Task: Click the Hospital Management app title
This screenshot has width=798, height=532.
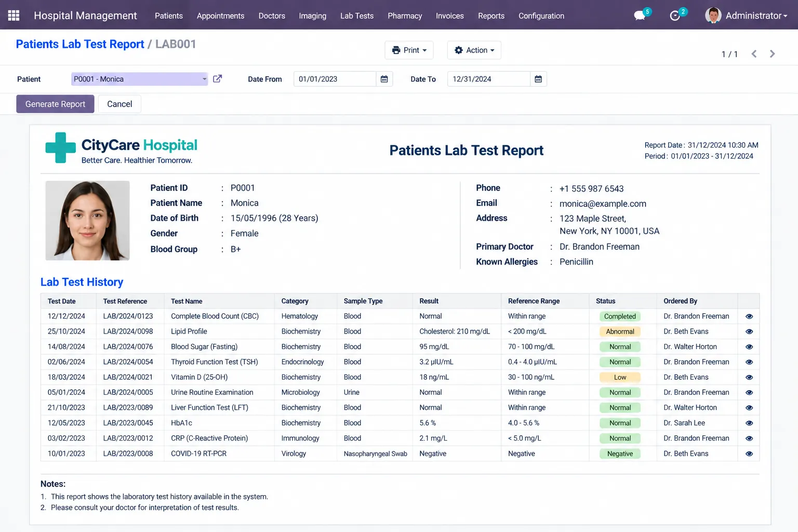Action: point(85,16)
